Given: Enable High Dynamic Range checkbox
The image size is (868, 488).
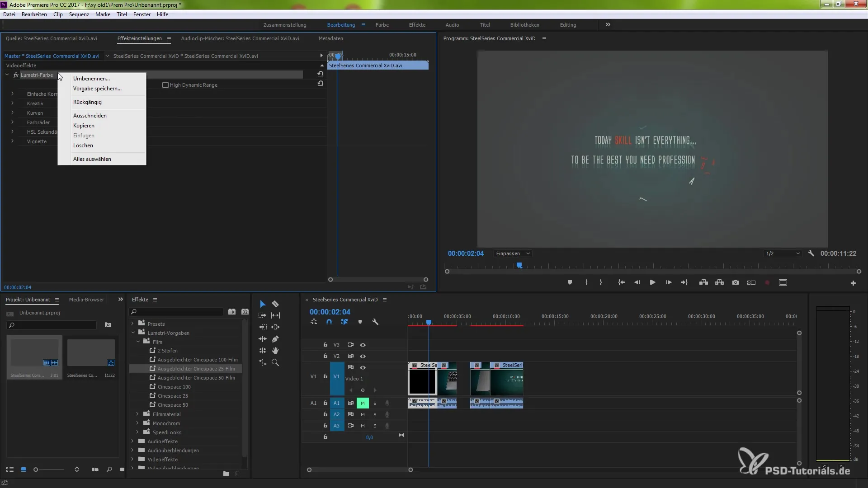Looking at the screenshot, I should (165, 85).
